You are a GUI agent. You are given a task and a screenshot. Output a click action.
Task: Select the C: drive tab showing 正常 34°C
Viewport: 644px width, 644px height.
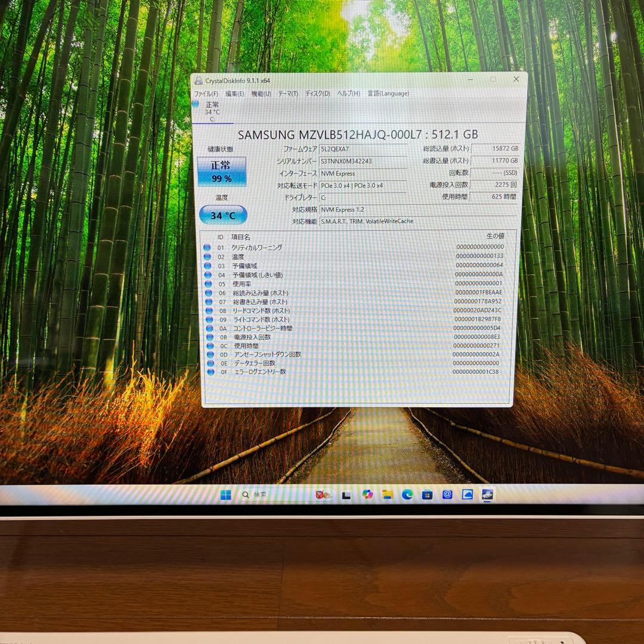pos(213,109)
